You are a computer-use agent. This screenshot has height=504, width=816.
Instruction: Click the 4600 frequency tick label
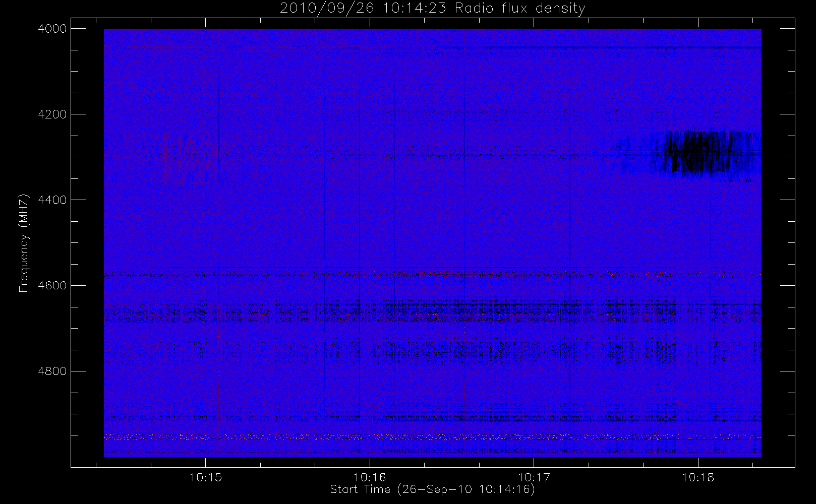[x=52, y=286]
